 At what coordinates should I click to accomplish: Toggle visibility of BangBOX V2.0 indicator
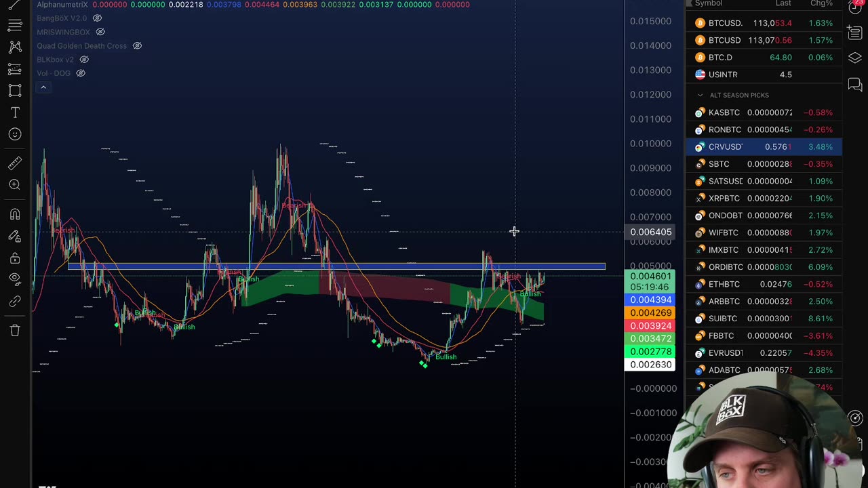(x=97, y=18)
